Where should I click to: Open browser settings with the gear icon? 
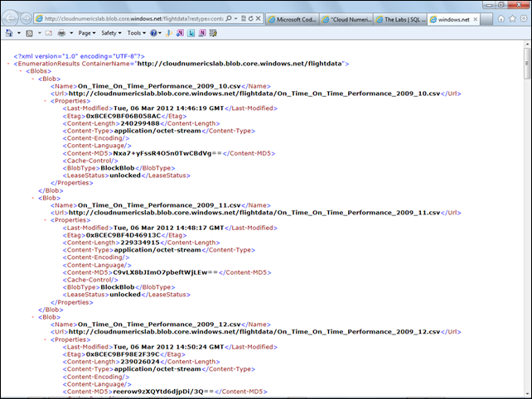pos(524,19)
